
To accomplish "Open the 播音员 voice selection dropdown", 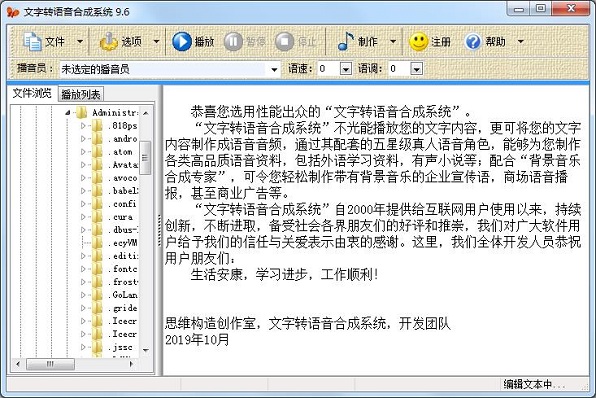I will (x=274, y=69).
